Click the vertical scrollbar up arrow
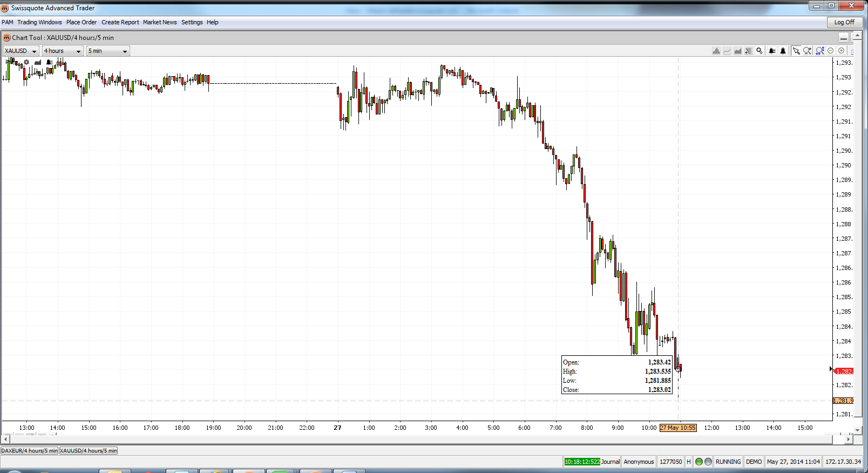Viewport: 868px width, 473px height. coord(857,36)
